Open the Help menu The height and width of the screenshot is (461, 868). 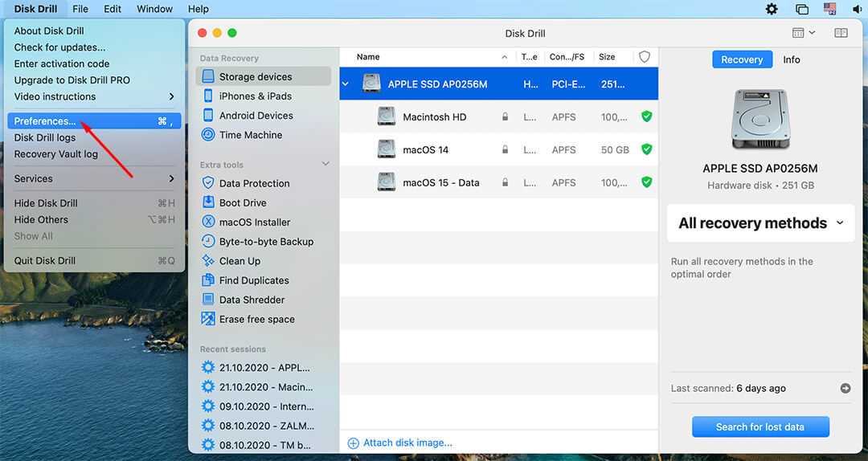(x=199, y=9)
